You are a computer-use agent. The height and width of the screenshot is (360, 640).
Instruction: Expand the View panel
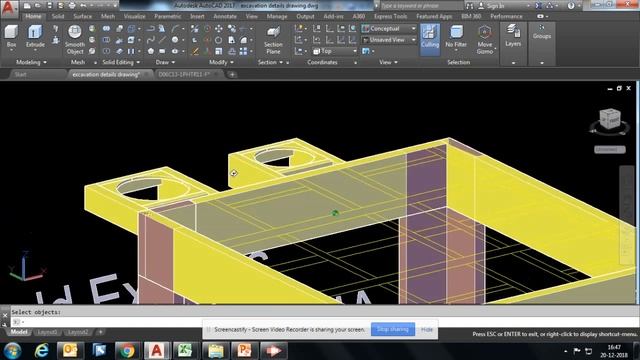(388, 62)
